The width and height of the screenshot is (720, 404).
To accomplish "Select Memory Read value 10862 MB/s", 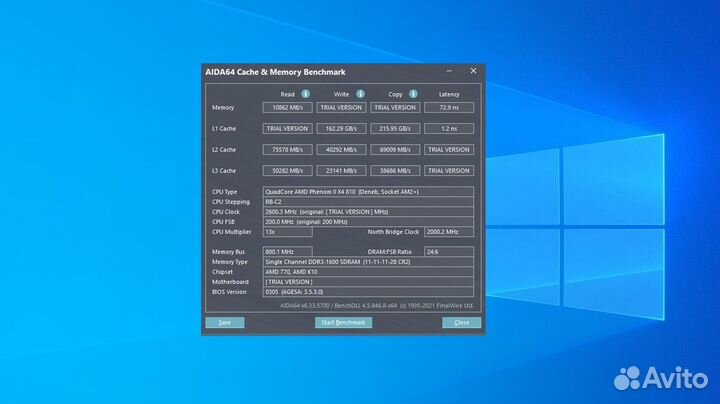I will click(287, 107).
